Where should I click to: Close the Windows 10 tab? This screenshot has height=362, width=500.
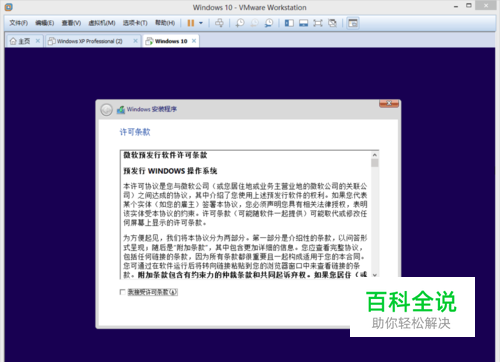pyautogui.click(x=194, y=41)
